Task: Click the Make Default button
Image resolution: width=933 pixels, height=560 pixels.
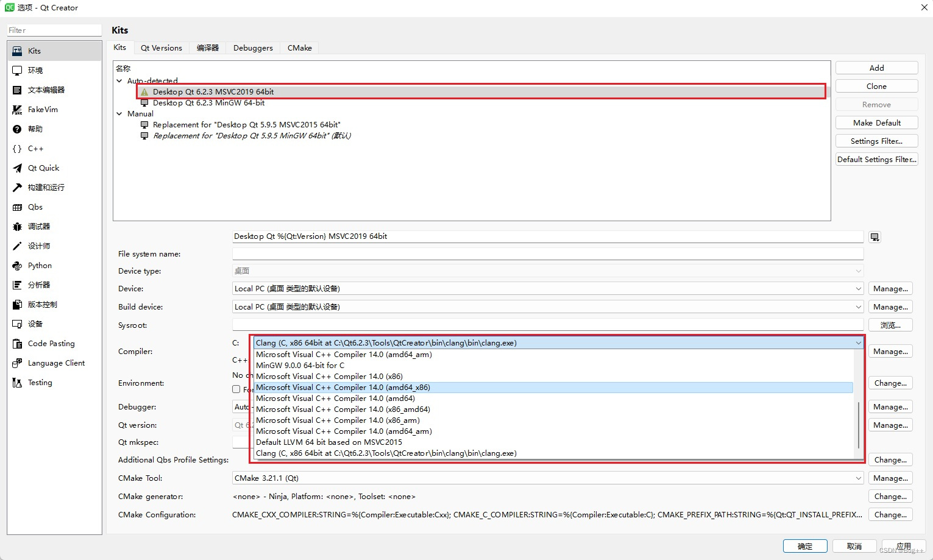Action: pos(876,123)
